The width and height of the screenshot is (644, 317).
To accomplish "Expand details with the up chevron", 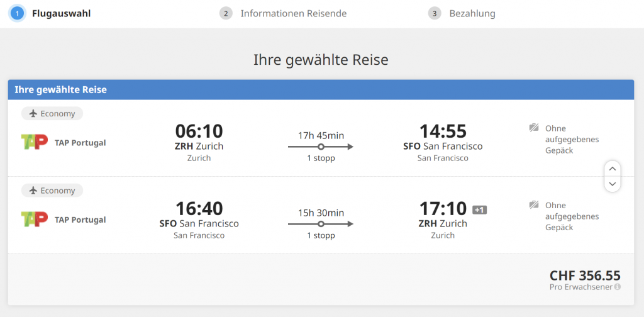I will tap(612, 169).
